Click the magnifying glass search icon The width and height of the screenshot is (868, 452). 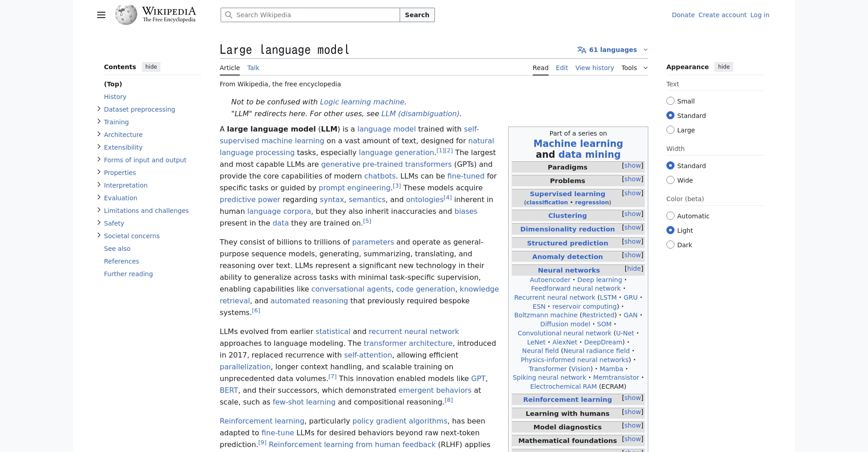(x=229, y=15)
